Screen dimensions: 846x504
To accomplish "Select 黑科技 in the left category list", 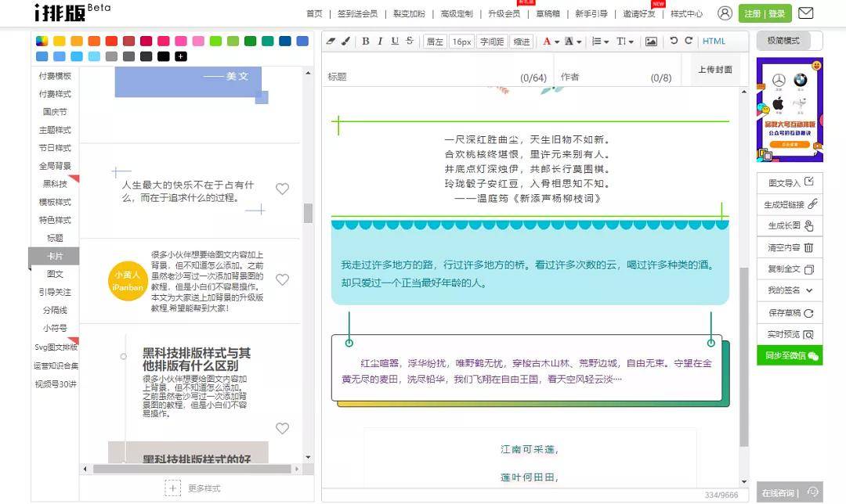I will [x=55, y=184].
